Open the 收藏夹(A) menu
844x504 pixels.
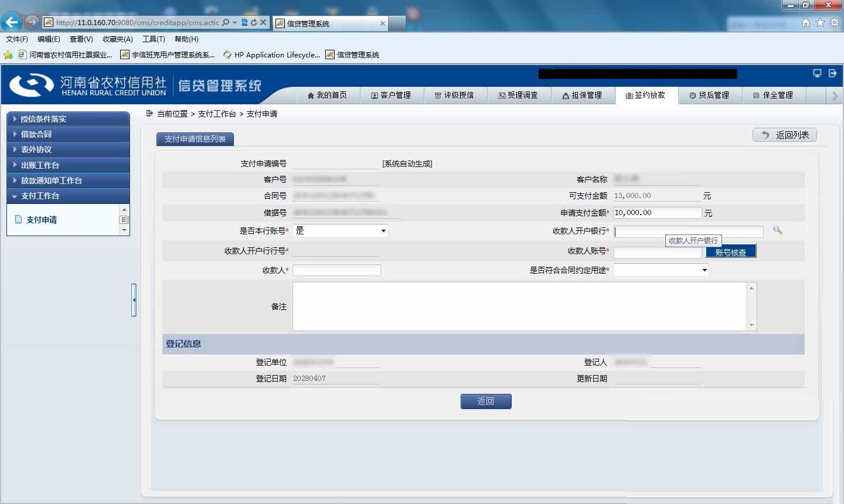(117, 39)
